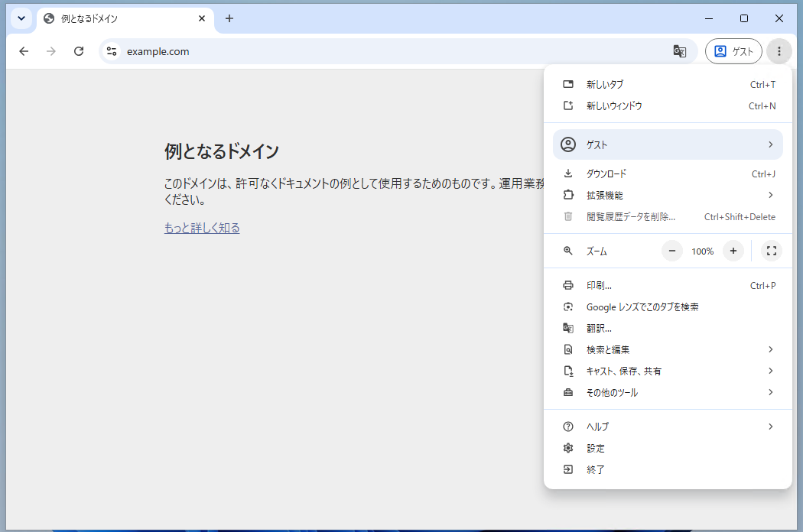Open the その他のツール submenu
This screenshot has height=532, width=803.
(668, 393)
